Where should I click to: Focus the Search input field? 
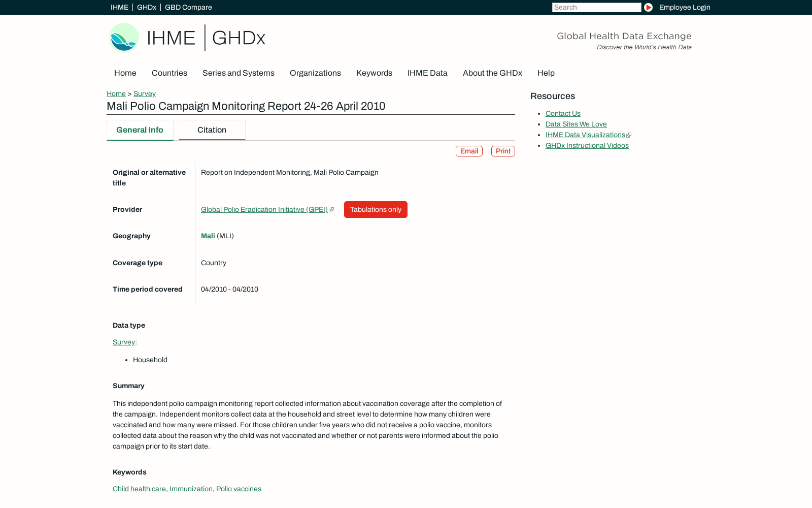[x=597, y=8]
